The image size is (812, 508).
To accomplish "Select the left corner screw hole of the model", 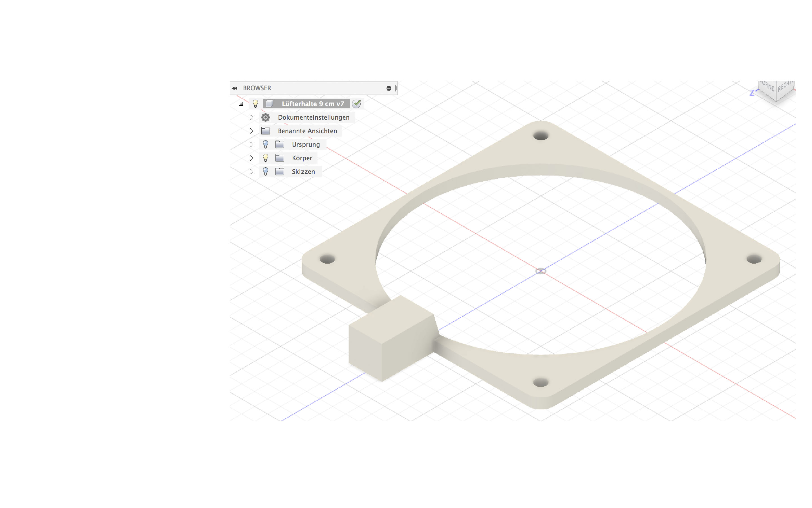I will (x=327, y=259).
